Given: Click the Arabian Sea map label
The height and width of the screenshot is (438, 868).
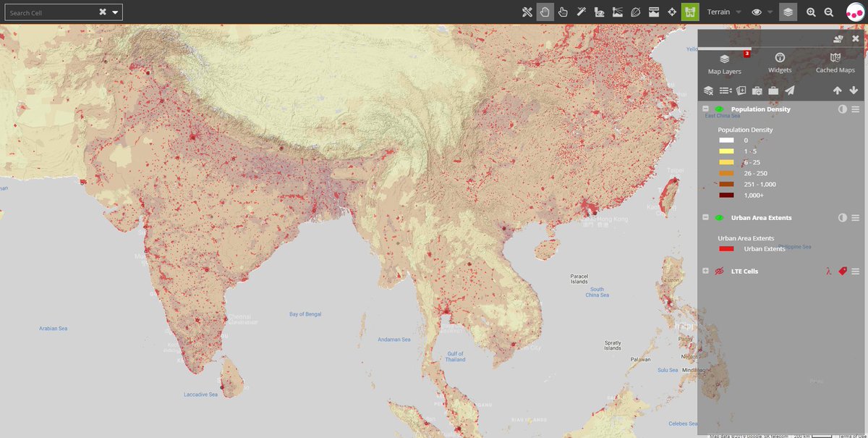Looking at the screenshot, I should click(x=53, y=329).
